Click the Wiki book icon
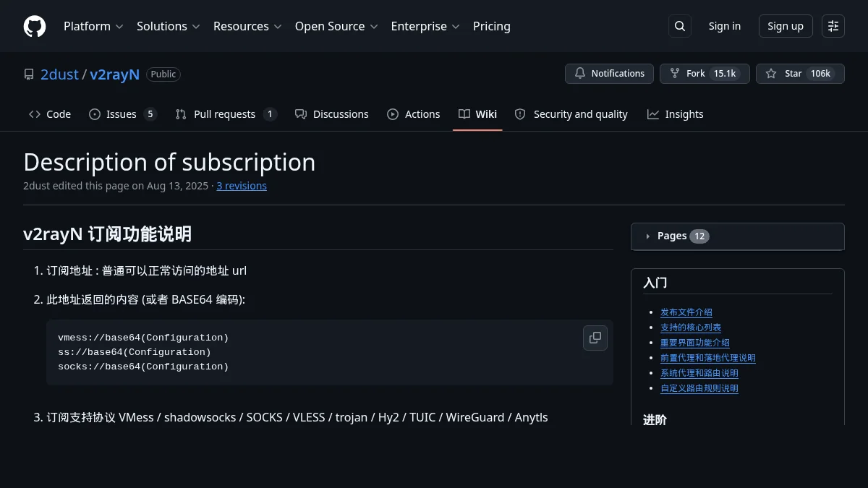Image resolution: width=868 pixels, height=488 pixels. click(464, 114)
